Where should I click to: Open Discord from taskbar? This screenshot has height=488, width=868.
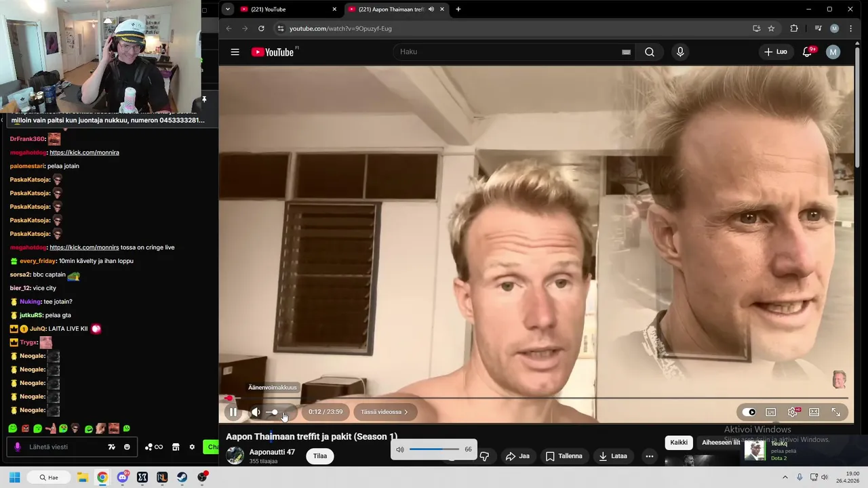122,477
